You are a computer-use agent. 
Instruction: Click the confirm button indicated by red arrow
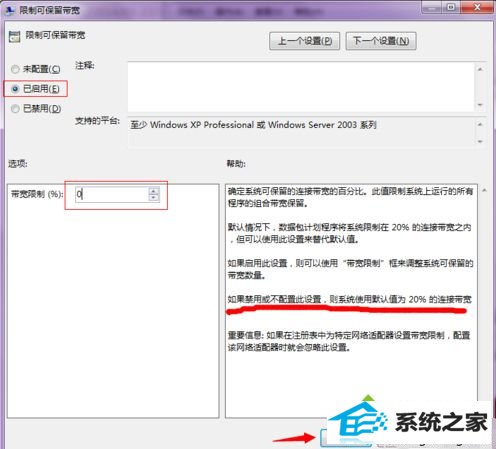pos(345,438)
